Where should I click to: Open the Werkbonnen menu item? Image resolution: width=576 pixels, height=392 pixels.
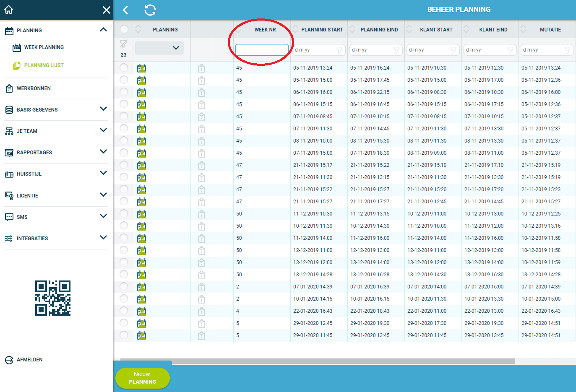pos(34,88)
